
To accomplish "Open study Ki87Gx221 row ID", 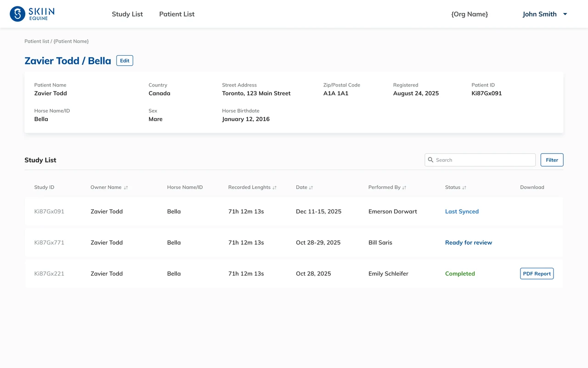I will (x=49, y=274).
